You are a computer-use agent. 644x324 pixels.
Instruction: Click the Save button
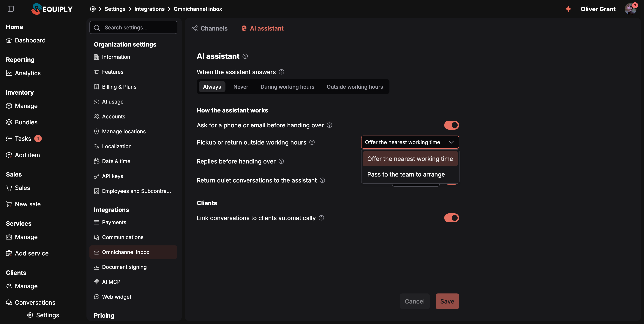coord(447,301)
